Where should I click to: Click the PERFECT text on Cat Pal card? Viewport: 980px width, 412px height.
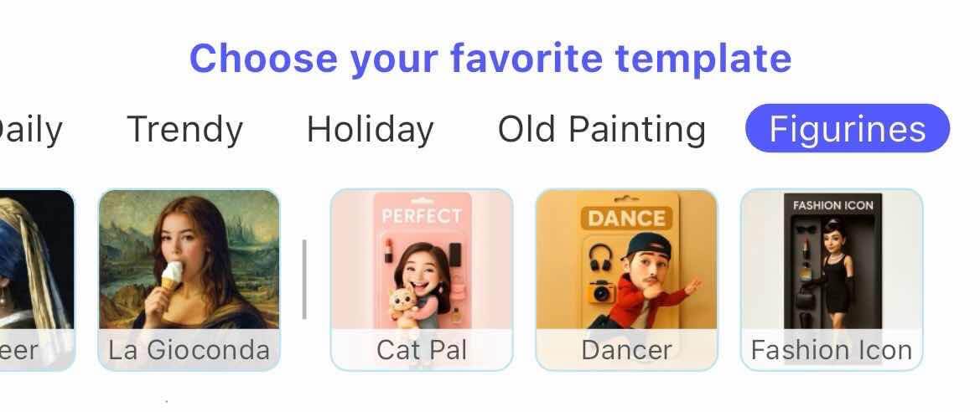(422, 216)
